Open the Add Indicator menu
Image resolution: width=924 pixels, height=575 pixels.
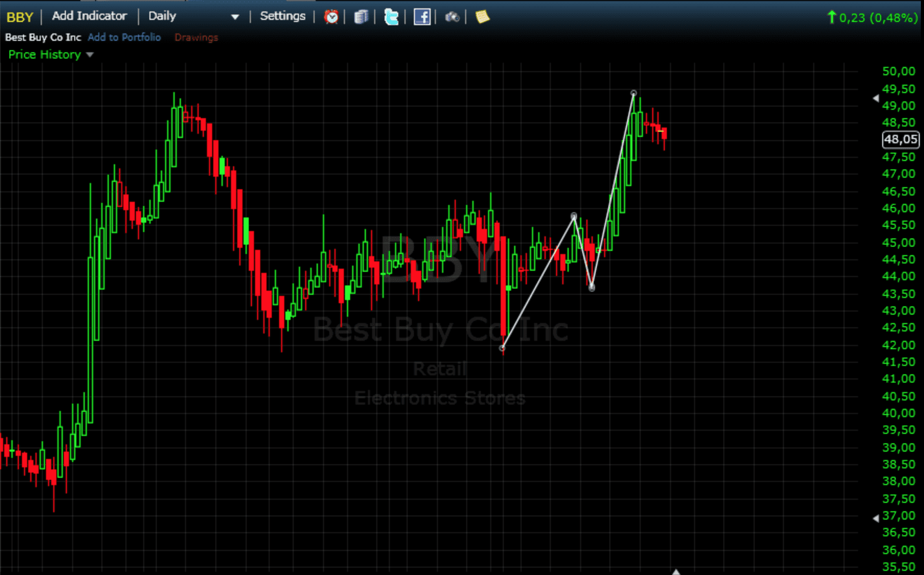click(x=89, y=16)
